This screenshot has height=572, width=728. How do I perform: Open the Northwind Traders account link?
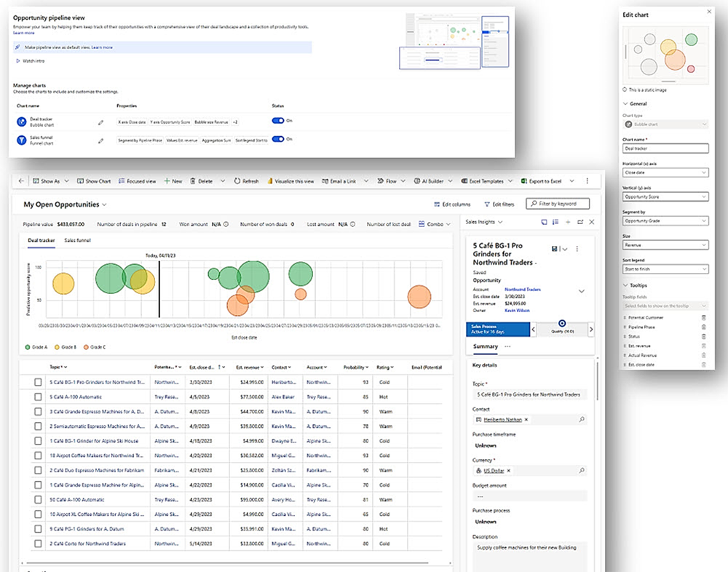[x=524, y=289]
